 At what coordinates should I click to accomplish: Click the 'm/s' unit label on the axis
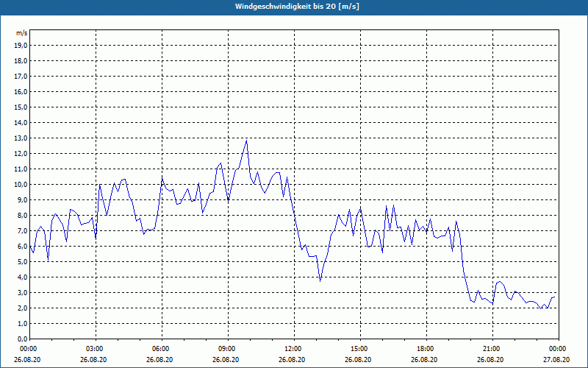click(22, 33)
